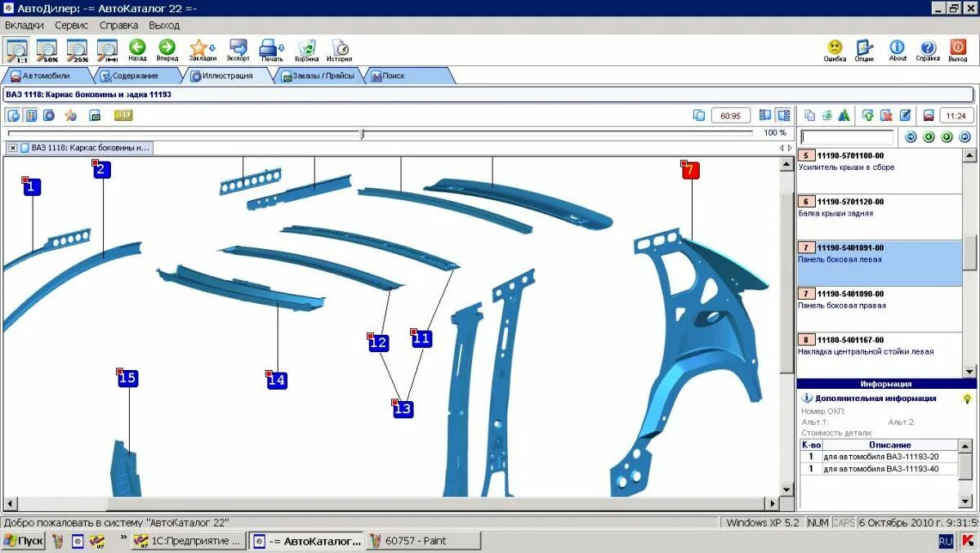Click the star favorites illustration icon
The height and width of the screenshot is (553, 980).
(71, 115)
